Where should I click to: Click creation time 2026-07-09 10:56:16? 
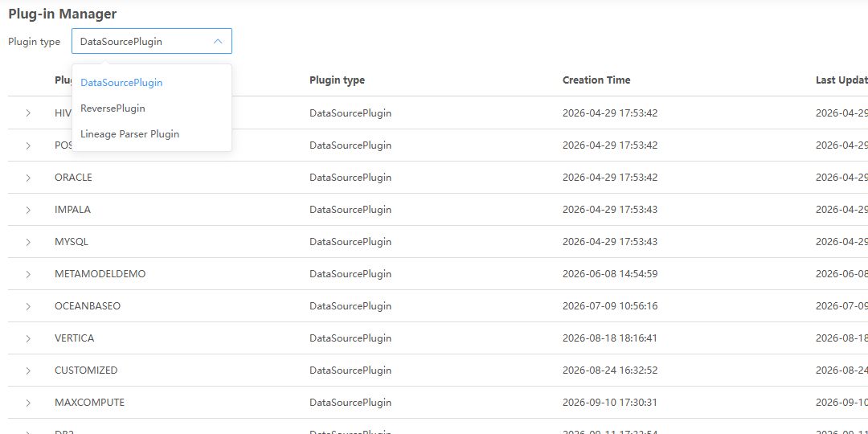pyautogui.click(x=610, y=306)
